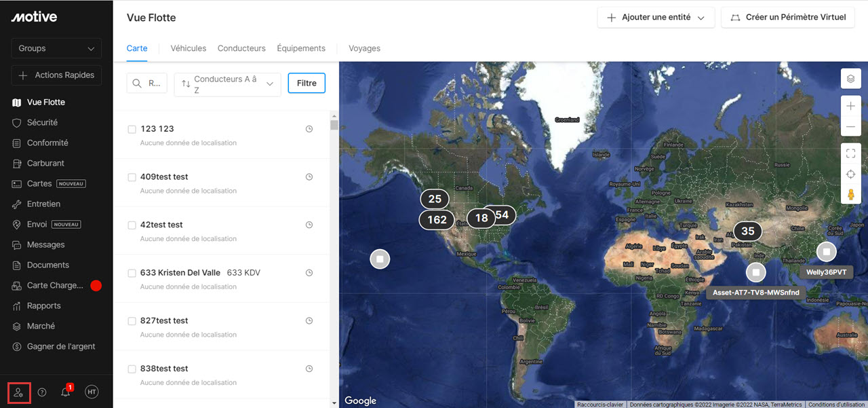Open the notifications bell icon
This screenshot has width=868, height=408.
point(66,392)
